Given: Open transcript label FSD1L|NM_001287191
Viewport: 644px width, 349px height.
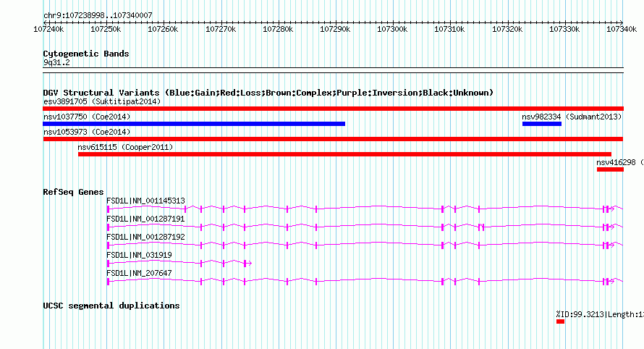Looking at the screenshot, I should [x=145, y=219].
